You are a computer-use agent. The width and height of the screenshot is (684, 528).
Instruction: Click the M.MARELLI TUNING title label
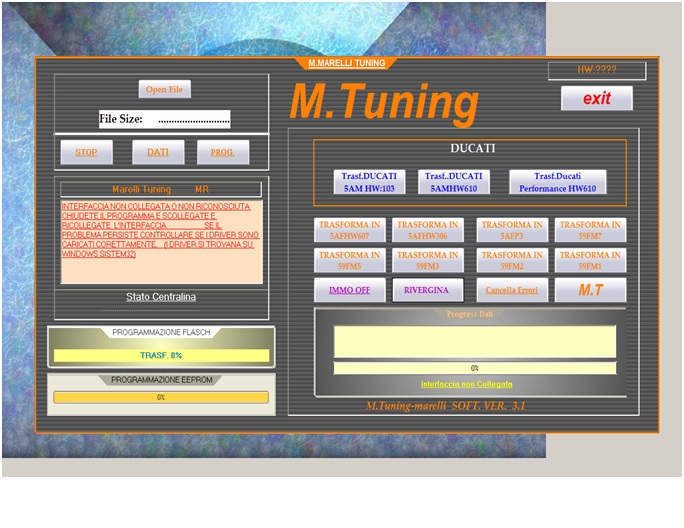pyautogui.click(x=347, y=63)
